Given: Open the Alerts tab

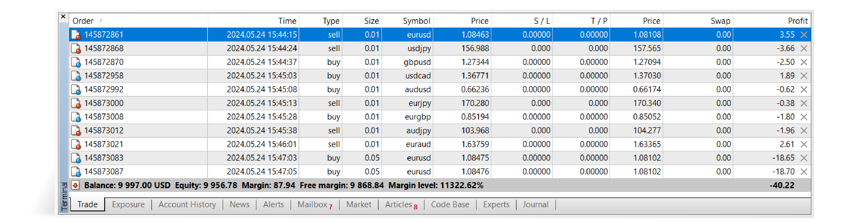Looking at the screenshot, I should point(273,204).
